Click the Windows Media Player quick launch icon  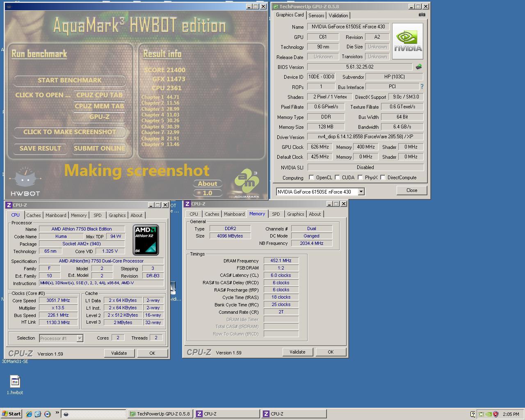point(47,414)
